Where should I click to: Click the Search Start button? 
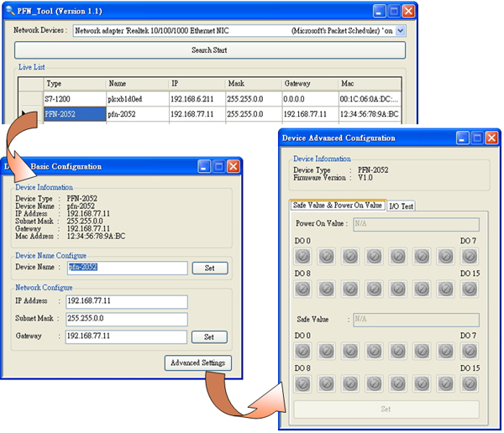pos(210,50)
